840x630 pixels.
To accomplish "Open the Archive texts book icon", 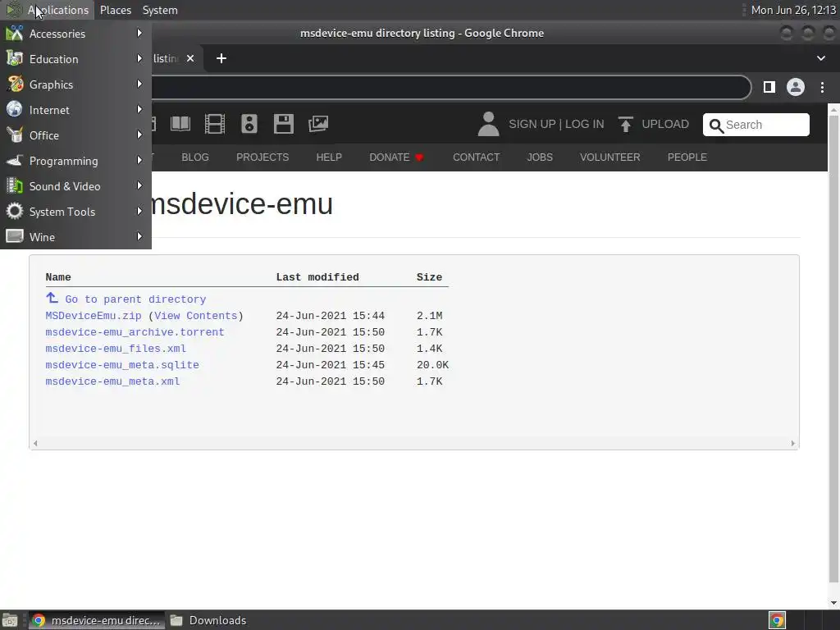I will (x=180, y=124).
